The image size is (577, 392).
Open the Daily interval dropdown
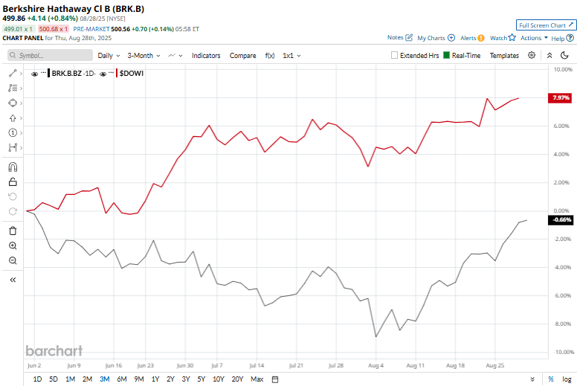[x=109, y=56]
